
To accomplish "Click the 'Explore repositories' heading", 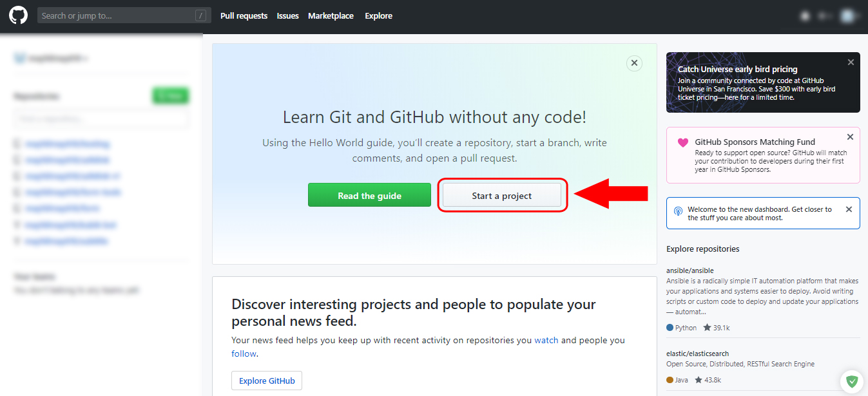I will (703, 249).
